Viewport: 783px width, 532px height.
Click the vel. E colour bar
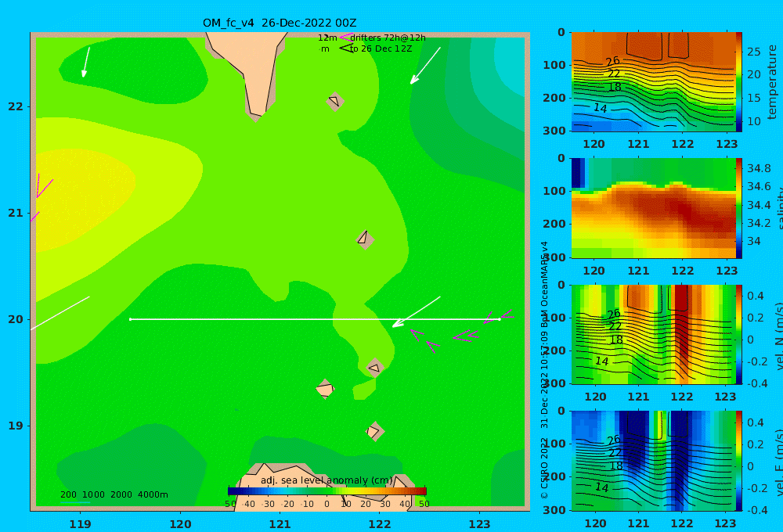point(738,461)
